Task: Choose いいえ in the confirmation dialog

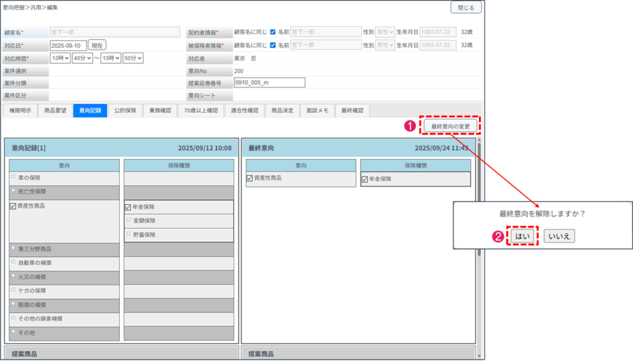Action: 559,236
